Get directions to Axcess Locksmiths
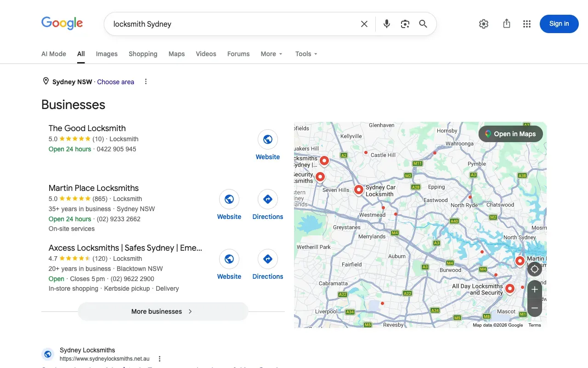 click(x=268, y=259)
